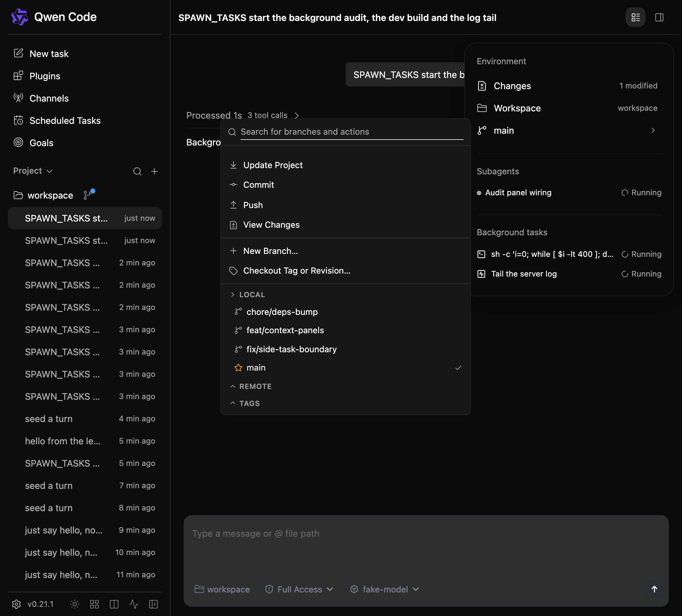Open the Goals target icon
This screenshot has width=682, height=616.
click(18, 143)
